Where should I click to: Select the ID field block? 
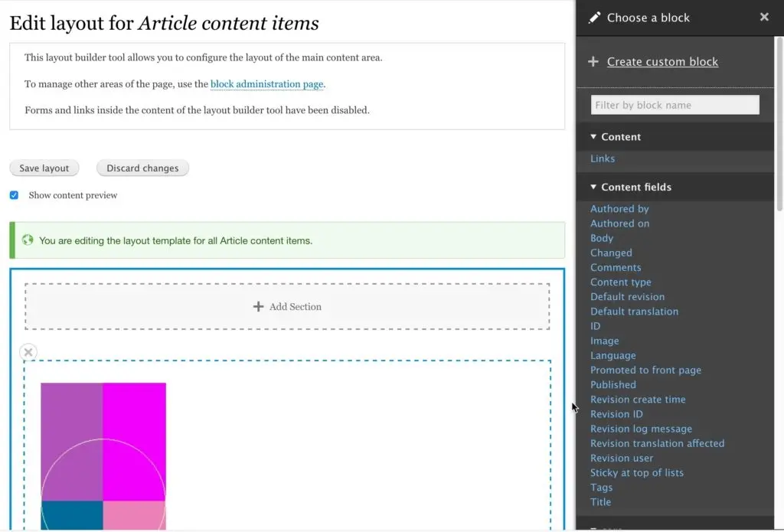[x=595, y=326]
